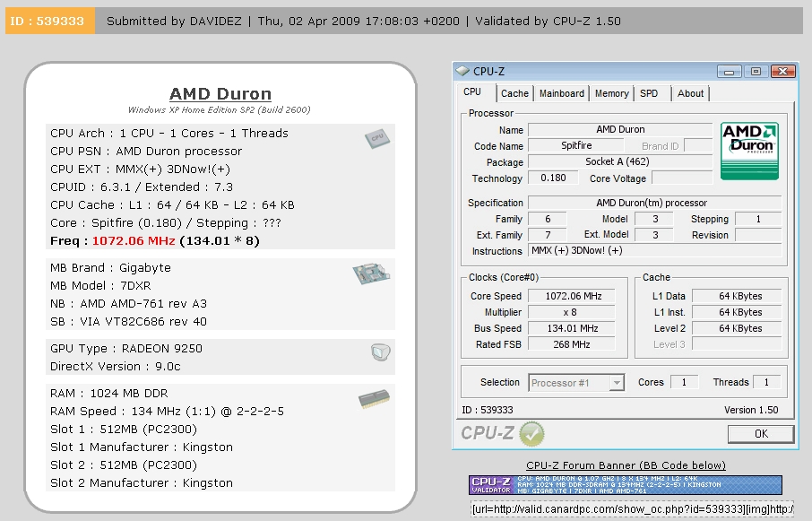Viewport: 812px width, 521px height.
Task: Click the Name field showing AMD Duron
Action: pyautogui.click(x=620, y=129)
